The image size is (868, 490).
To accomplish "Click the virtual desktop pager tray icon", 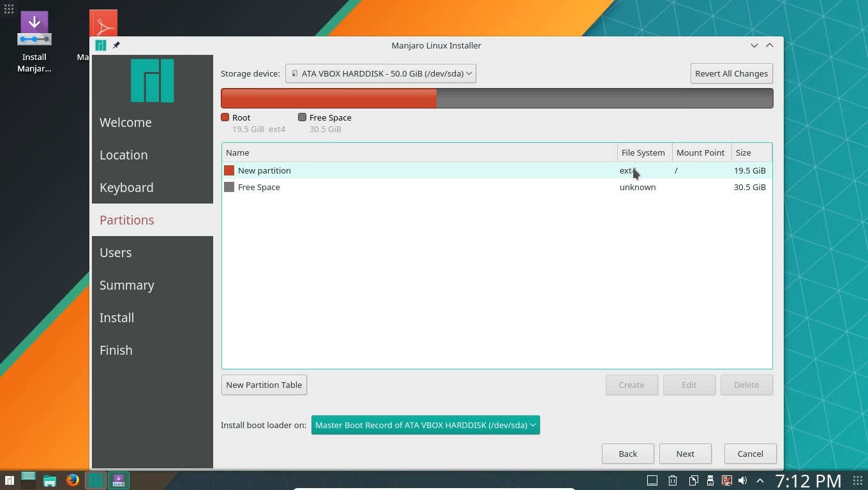I will (652, 480).
